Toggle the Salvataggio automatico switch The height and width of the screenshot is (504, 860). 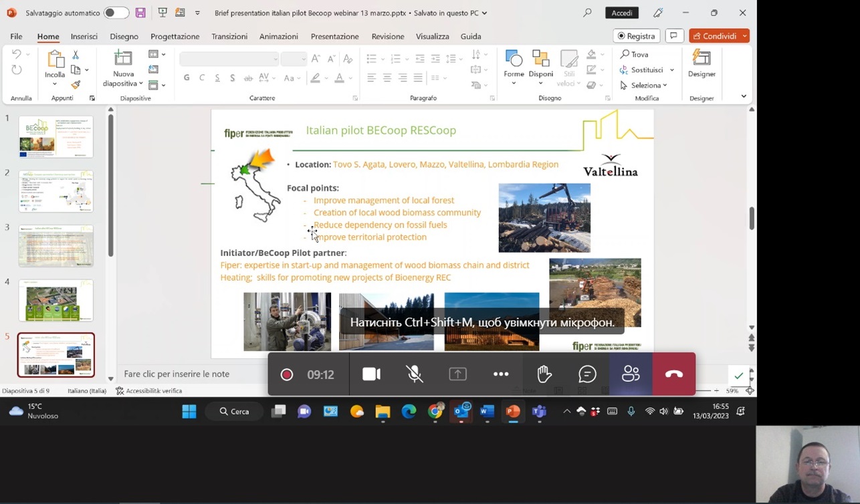116,13
